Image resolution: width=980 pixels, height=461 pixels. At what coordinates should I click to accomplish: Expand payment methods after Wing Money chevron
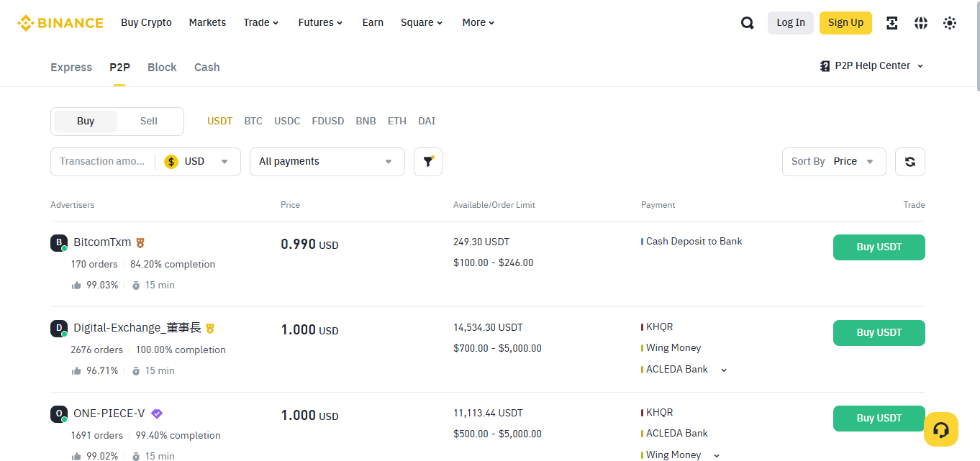(x=717, y=456)
